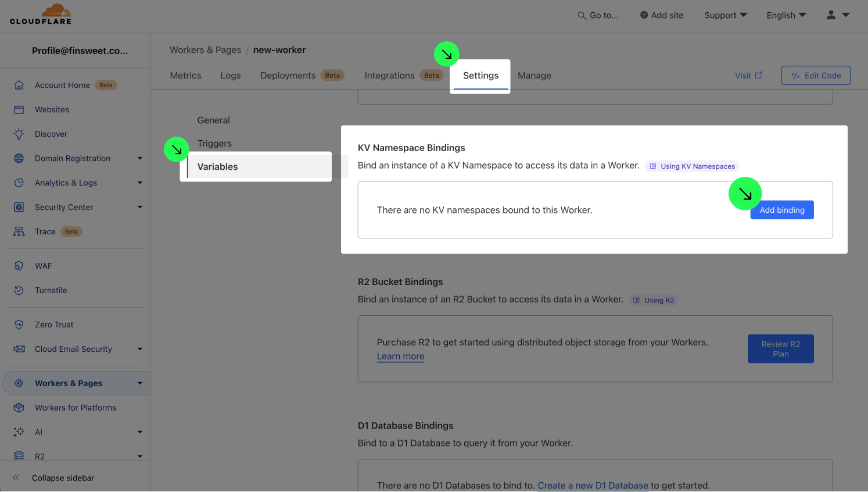The image size is (868, 492).
Task: Expand the Analytics & Logs submenu arrow
Action: pos(140,183)
